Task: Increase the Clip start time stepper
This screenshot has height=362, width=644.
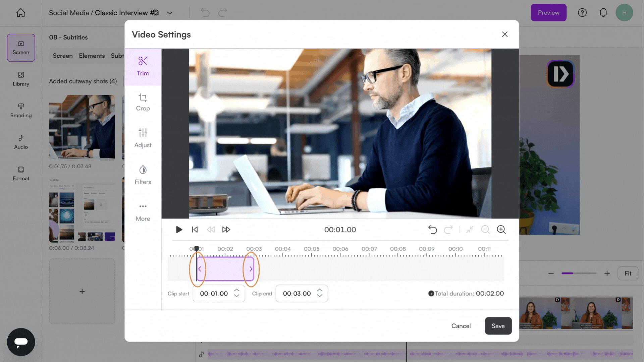Action: 237,290
